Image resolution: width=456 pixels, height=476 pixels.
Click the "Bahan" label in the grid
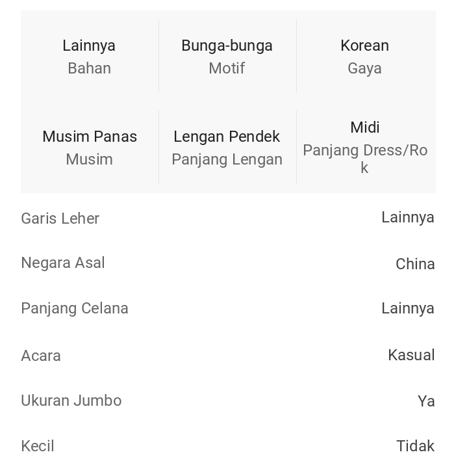(89, 68)
